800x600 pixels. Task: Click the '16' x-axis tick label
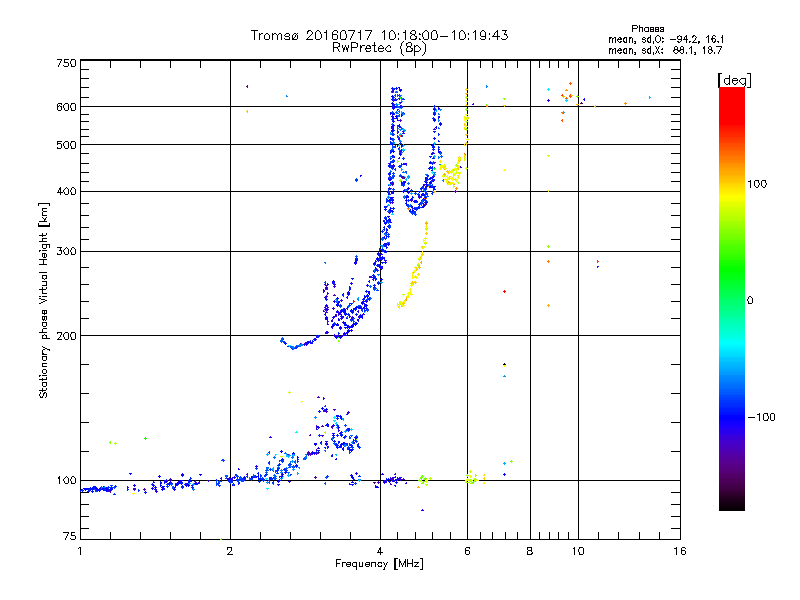tap(680, 551)
